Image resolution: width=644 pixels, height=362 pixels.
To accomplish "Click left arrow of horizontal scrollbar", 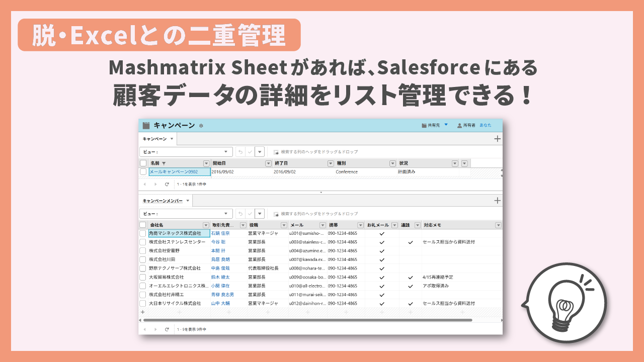I will [x=140, y=320].
